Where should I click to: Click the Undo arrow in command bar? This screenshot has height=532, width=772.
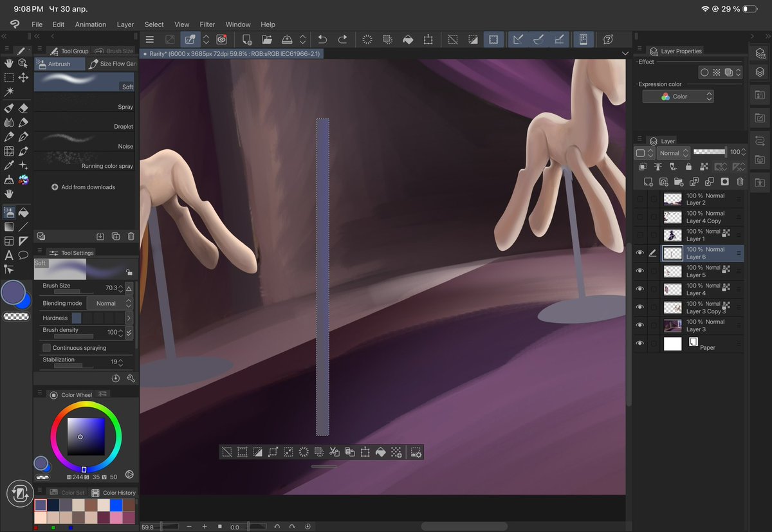pyautogui.click(x=322, y=39)
